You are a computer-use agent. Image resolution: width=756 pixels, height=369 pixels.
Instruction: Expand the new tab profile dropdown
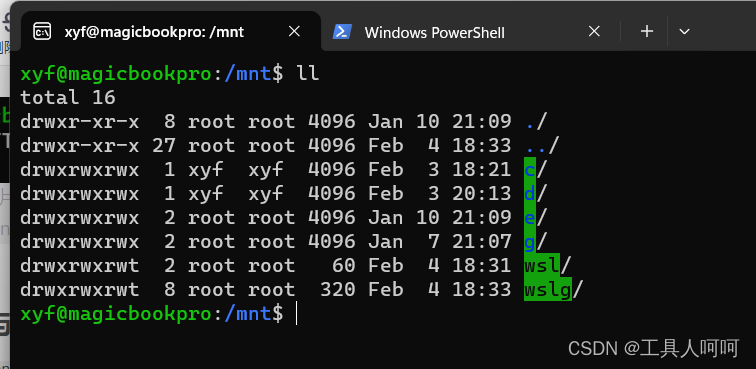684,32
